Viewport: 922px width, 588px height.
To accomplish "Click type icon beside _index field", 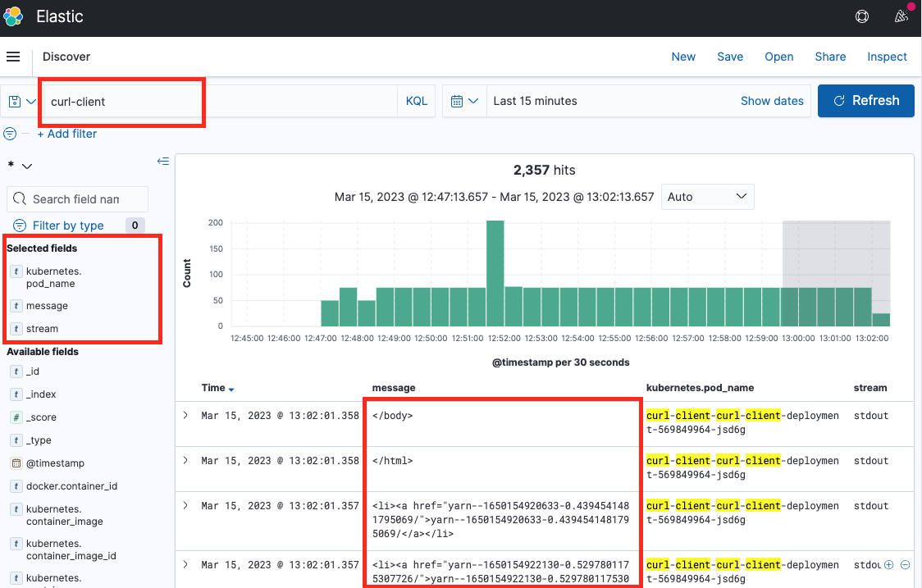I will (16, 394).
